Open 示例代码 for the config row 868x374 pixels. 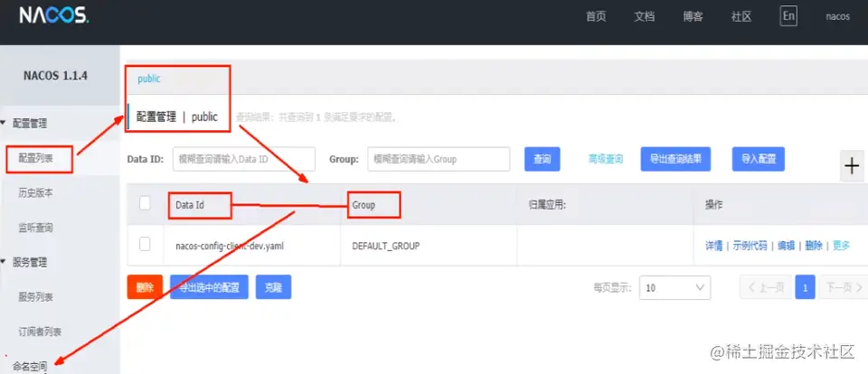tap(750, 246)
